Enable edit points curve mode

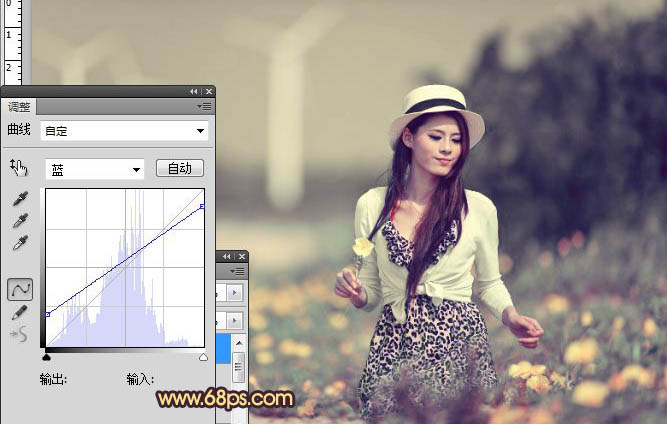point(19,289)
